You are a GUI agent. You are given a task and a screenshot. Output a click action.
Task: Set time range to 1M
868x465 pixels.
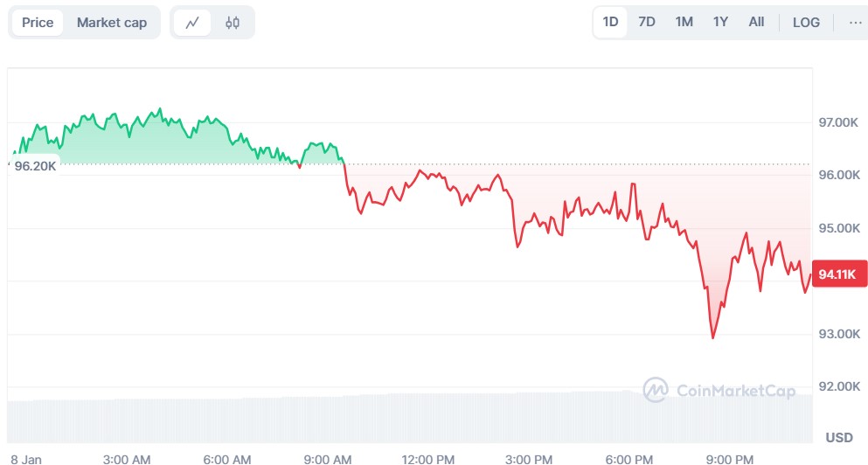(x=684, y=22)
